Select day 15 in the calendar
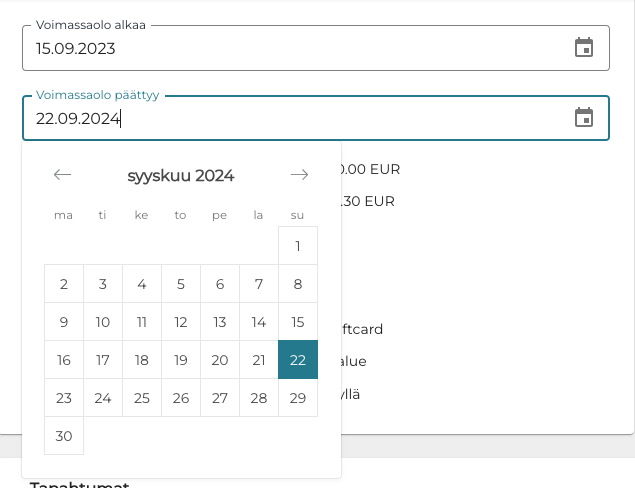Image resolution: width=635 pixels, height=488 pixels. tap(298, 322)
